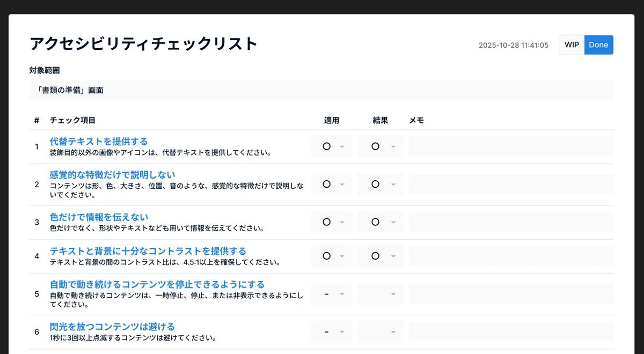Open 適用 dropdown for 自動で動き続けるコンテンツ row

(x=332, y=294)
